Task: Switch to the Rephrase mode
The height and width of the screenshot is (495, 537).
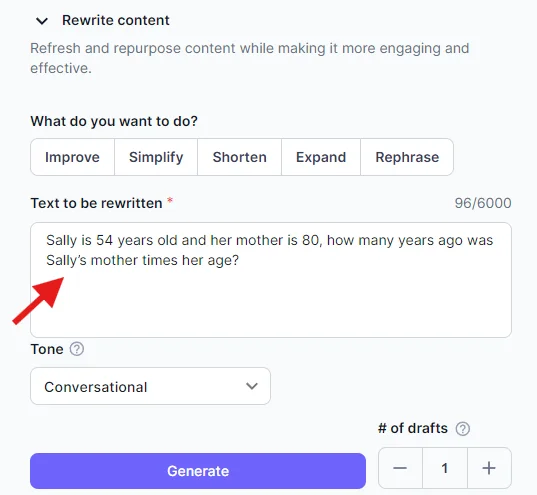Action: click(407, 157)
